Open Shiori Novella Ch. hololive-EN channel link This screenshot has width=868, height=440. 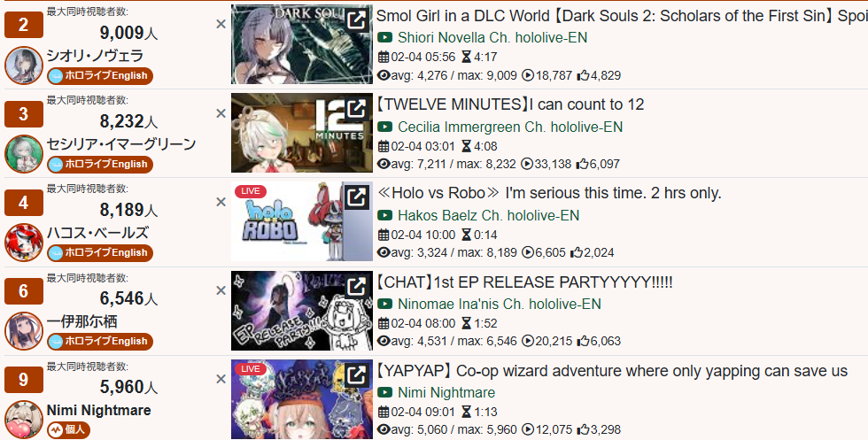coord(492,38)
